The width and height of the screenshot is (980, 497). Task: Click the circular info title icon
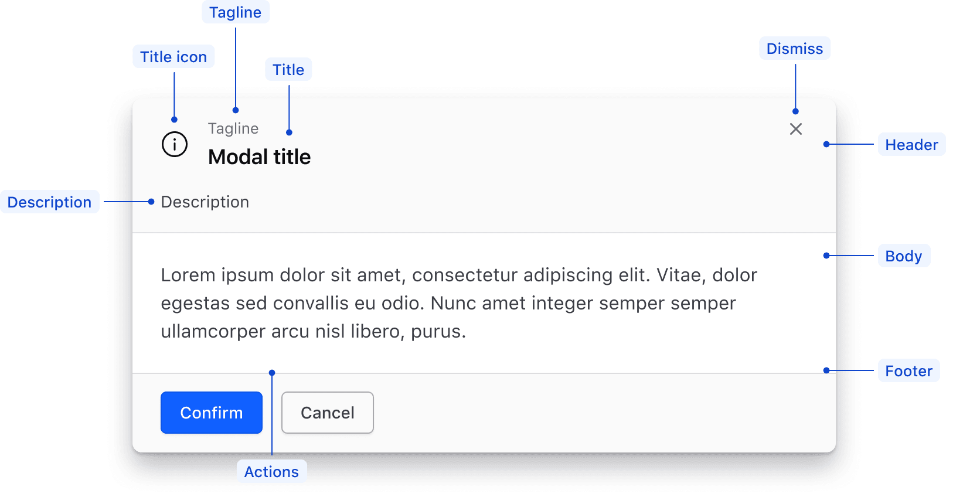coord(174,144)
